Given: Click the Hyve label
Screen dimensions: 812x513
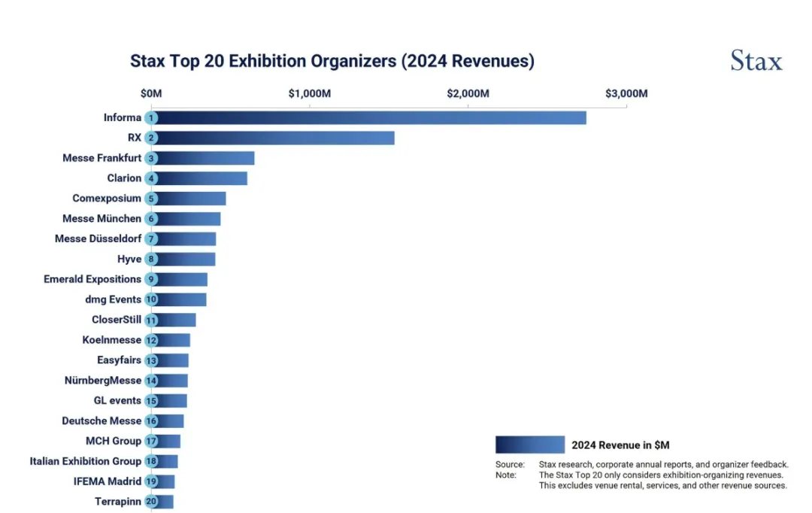Looking at the screenshot, I should 129,259.
